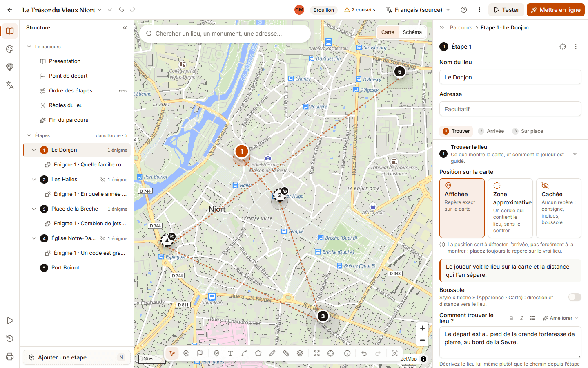Click the print icon in left sidebar

click(x=10, y=357)
